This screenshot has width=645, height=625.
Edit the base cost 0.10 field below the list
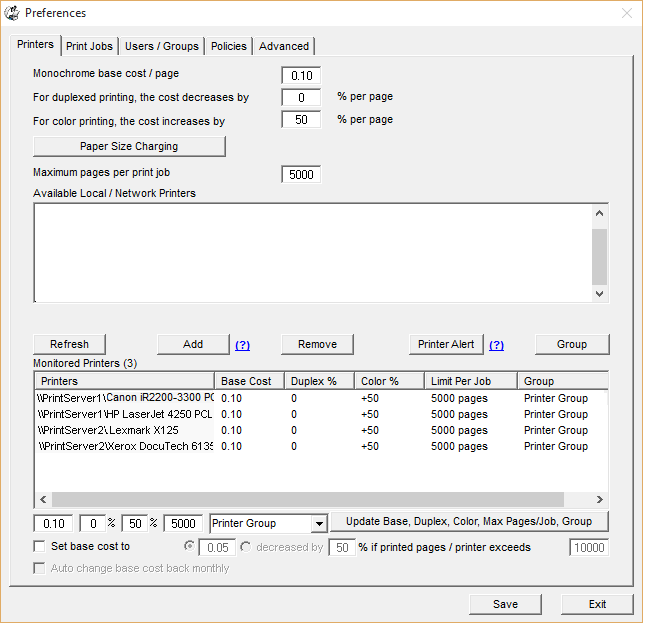pos(53,524)
